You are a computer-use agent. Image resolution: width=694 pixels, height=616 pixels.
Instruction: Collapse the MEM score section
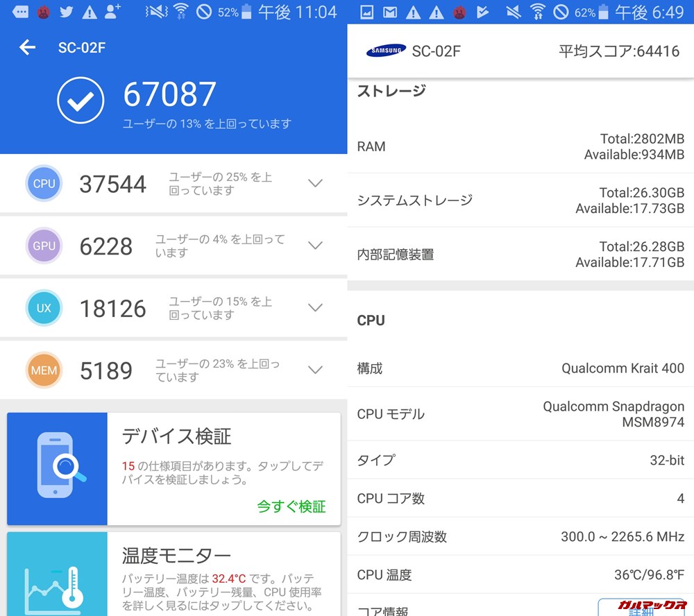point(316,370)
